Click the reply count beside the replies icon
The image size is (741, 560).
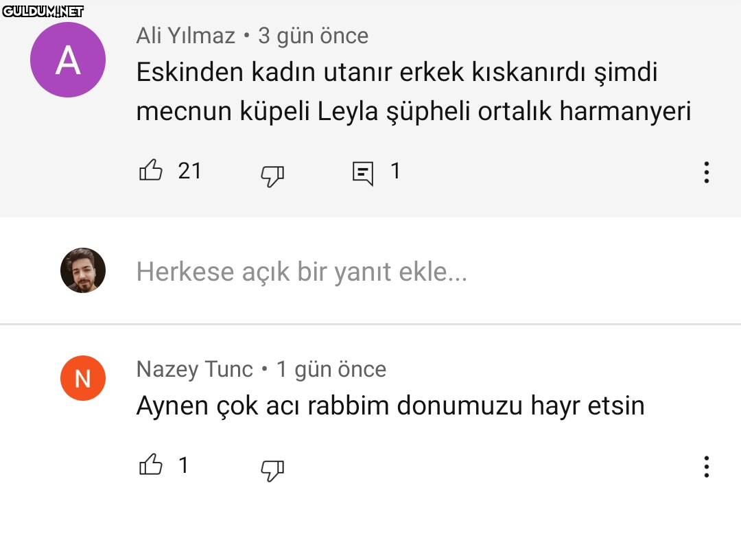pos(395,170)
